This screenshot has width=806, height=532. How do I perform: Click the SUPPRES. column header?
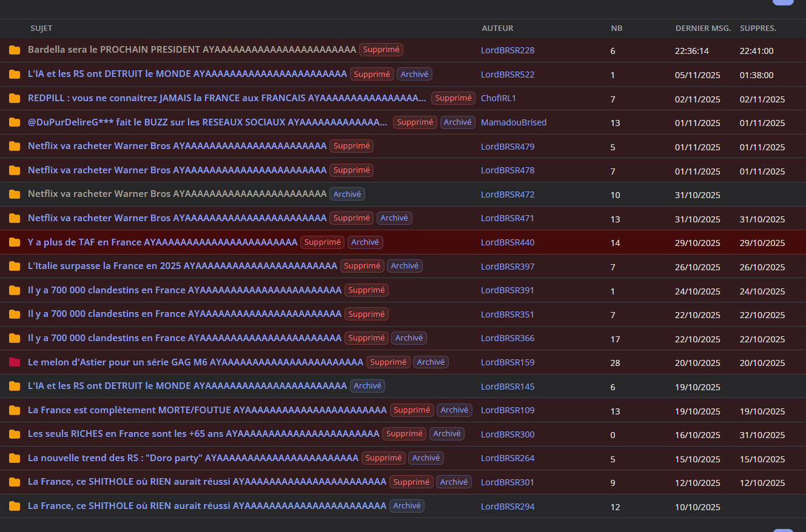757,28
